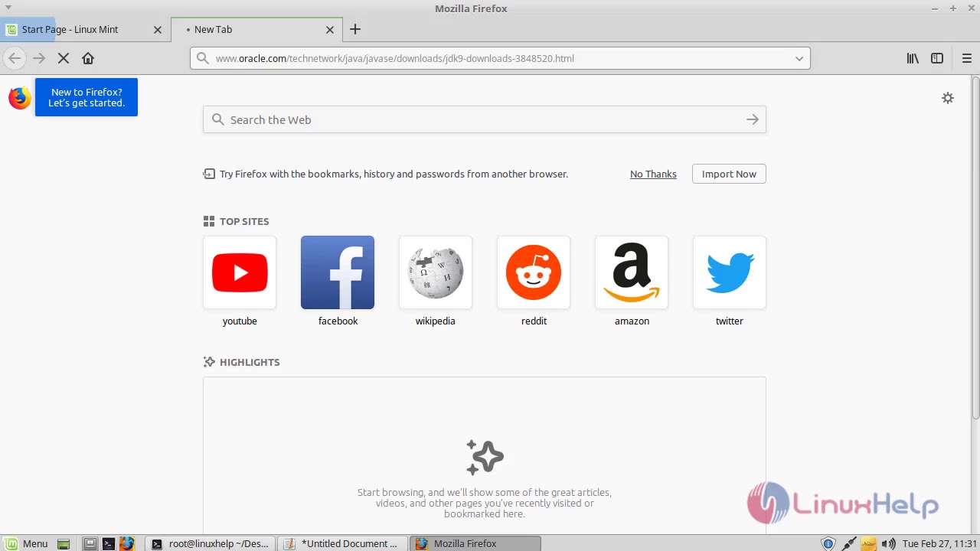Open the clock showing Tue Feb 27

pyautogui.click(x=939, y=543)
